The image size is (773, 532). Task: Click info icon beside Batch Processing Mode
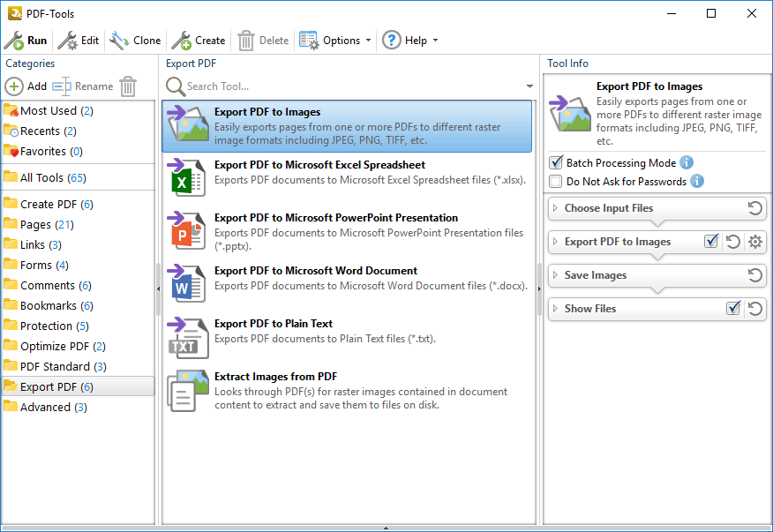coord(687,162)
